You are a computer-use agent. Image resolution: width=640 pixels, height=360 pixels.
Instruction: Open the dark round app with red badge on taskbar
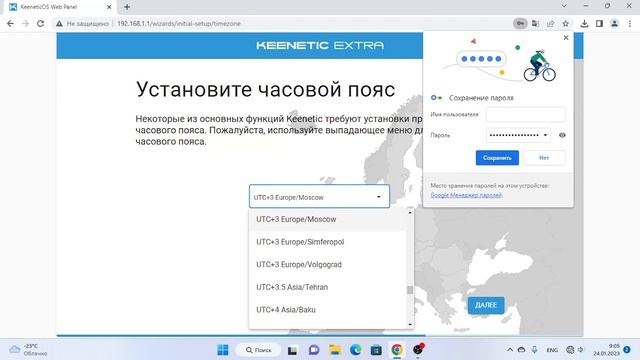coord(418,349)
